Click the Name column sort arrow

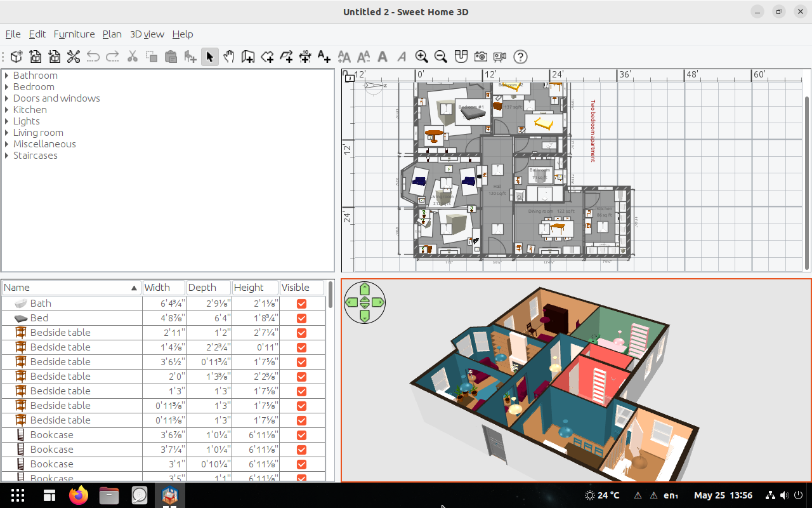point(134,288)
